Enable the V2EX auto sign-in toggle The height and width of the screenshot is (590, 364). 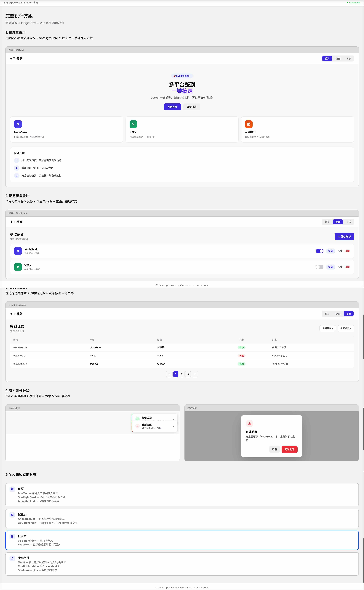coord(319,267)
